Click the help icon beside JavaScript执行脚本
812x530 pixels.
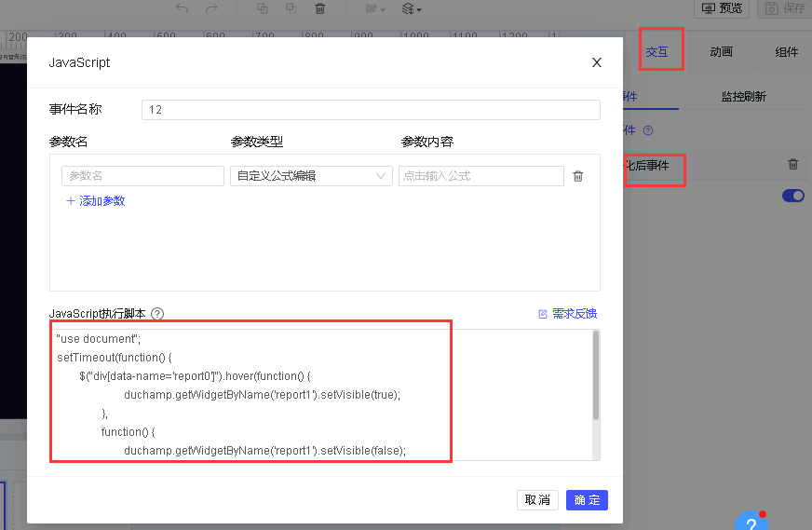(x=157, y=314)
